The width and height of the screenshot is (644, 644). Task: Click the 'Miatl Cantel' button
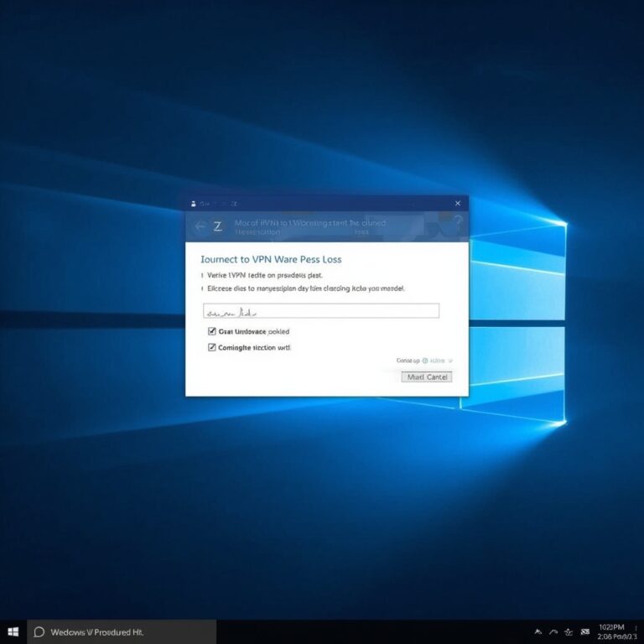427,377
